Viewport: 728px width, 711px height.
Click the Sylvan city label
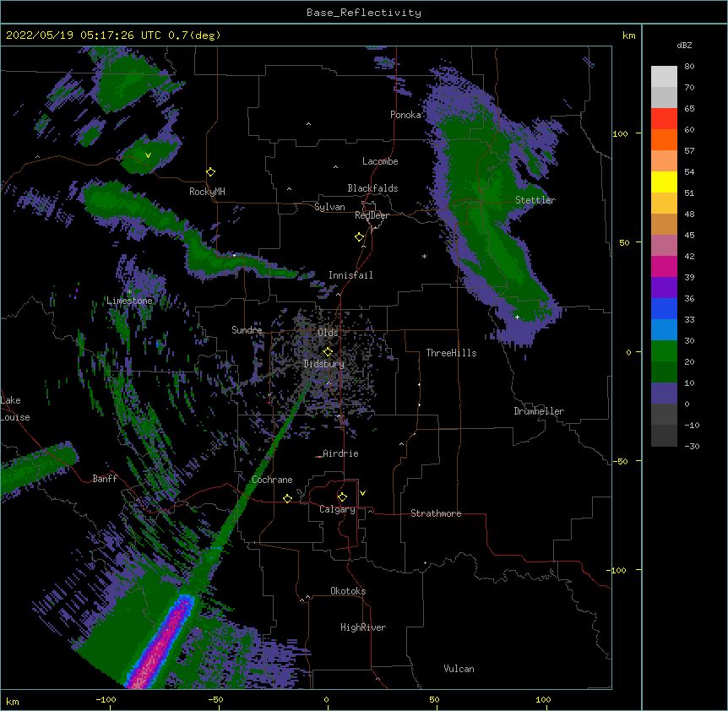(x=329, y=207)
